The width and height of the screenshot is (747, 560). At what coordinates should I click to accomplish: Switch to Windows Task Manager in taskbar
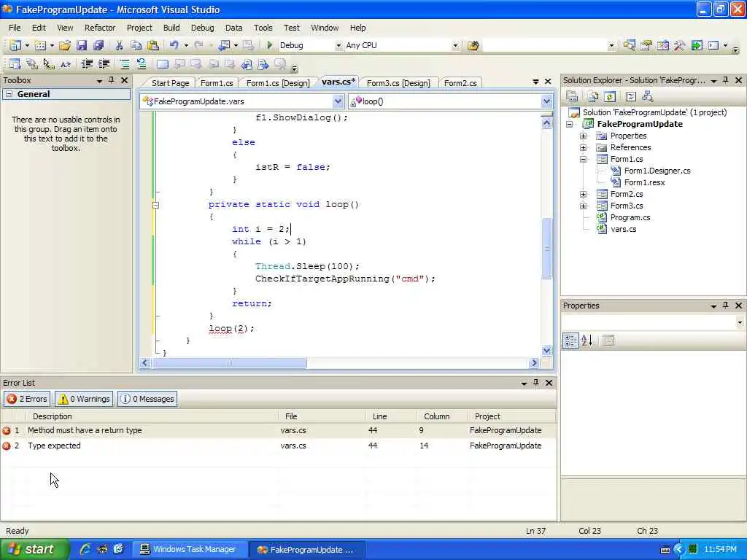189,549
